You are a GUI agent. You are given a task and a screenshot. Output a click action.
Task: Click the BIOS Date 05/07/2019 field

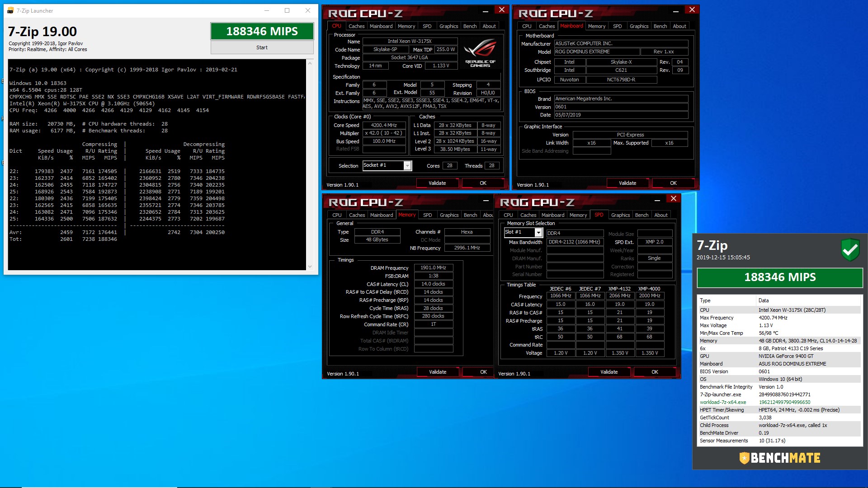pyautogui.click(x=621, y=115)
